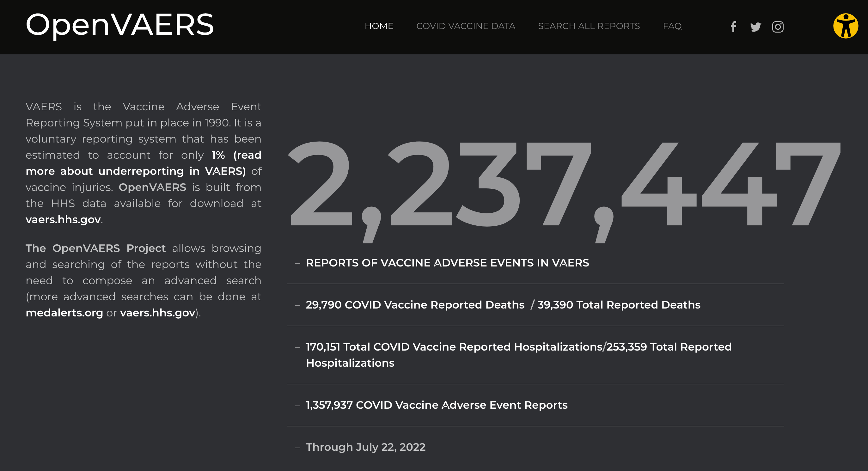The width and height of the screenshot is (868, 471).
Task: Open 170,151 COVID Vaccine Reported Hospitalizations line
Action: click(454, 347)
